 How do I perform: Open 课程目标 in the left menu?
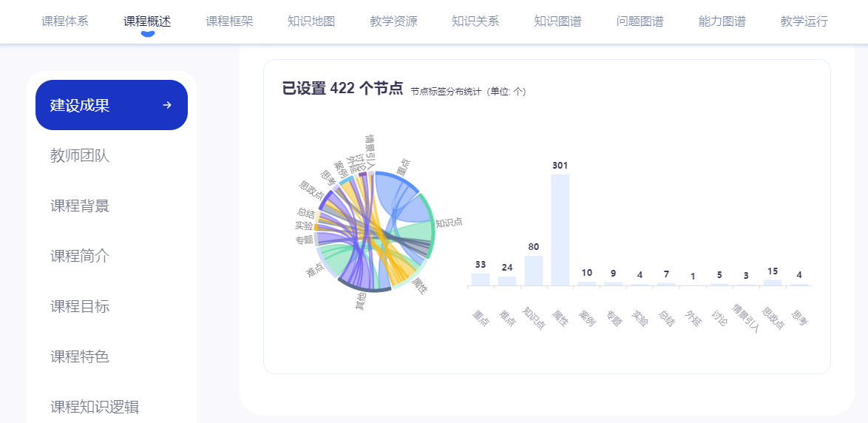[80, 306]
